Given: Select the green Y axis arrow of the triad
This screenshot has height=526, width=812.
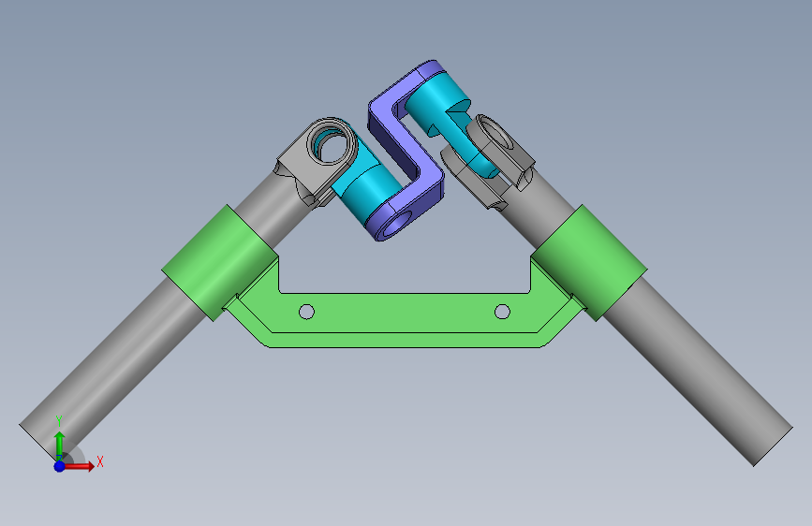Looking at the screenshot, I should click(x=60, y=445).
